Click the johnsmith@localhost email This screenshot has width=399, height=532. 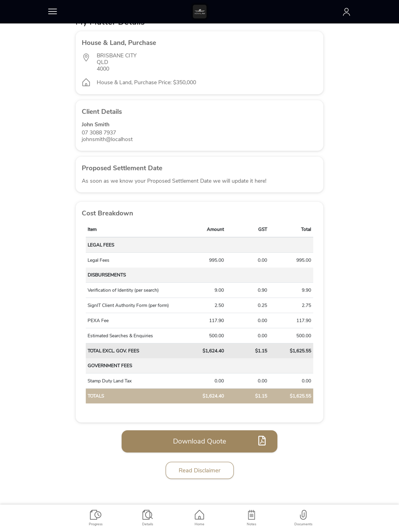coord(107,139)
